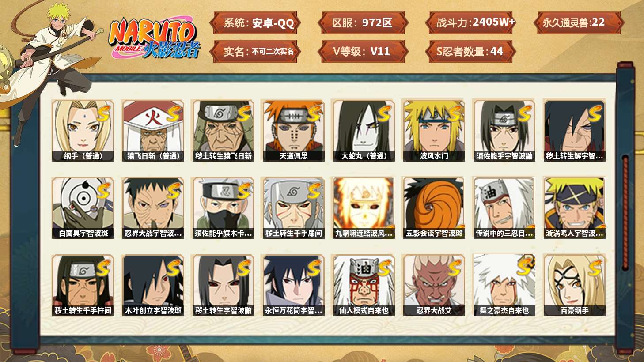Click the S忍者数量: 44 label
Screen dimensions: 644x362
[470, 52]
